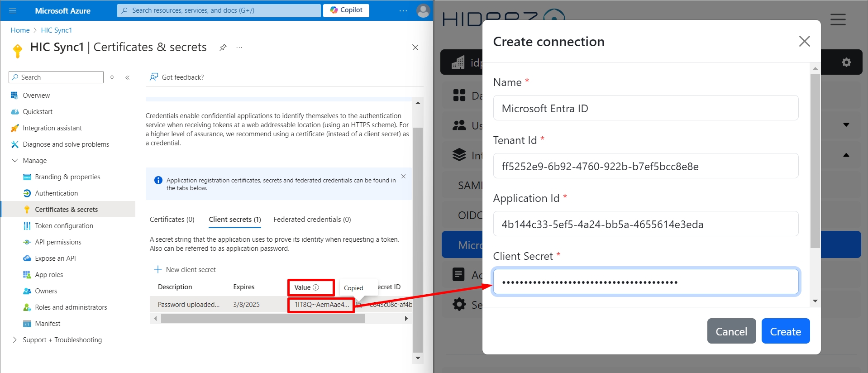868x373 pixels.
Task: Open Integration assistant item
Action: pos(52,128)
